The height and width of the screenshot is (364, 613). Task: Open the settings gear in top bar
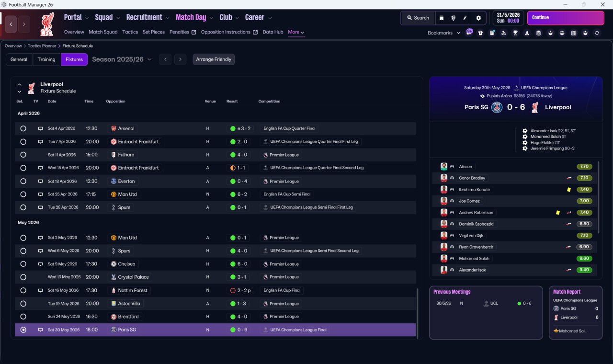(478, 18)
